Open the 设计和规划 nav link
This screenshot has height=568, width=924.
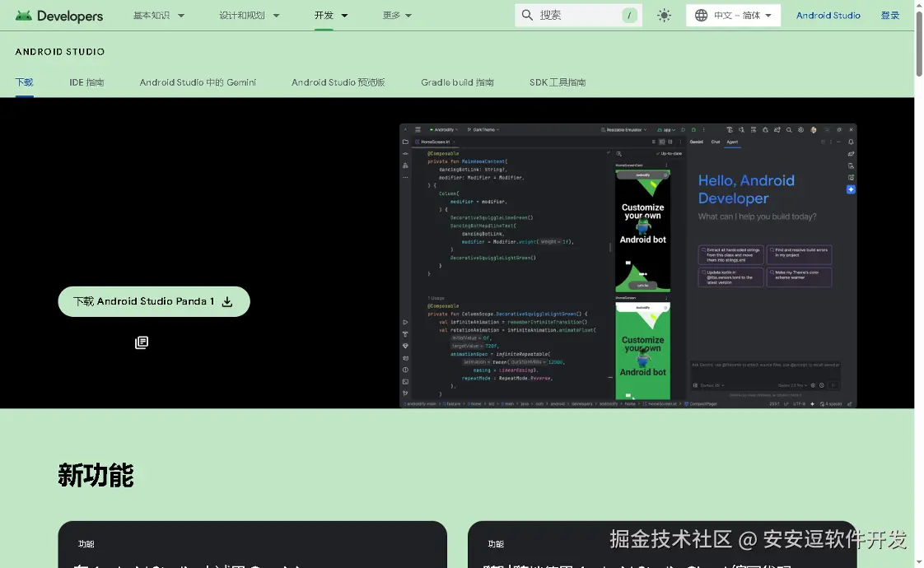[x=242, y=16]
